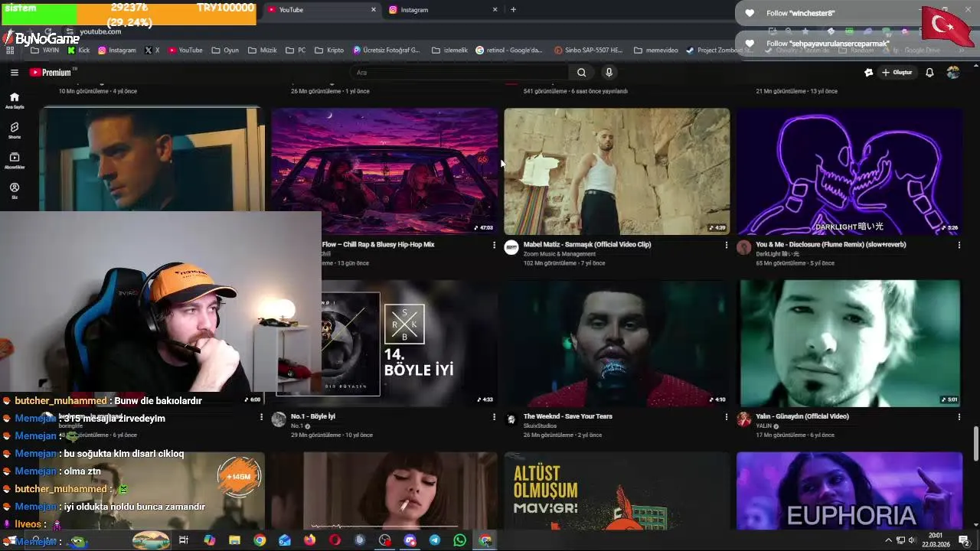The image size is (980, 551).
Task: Open Yalın Günaydın video thumbnail
Action: (850, 344)
